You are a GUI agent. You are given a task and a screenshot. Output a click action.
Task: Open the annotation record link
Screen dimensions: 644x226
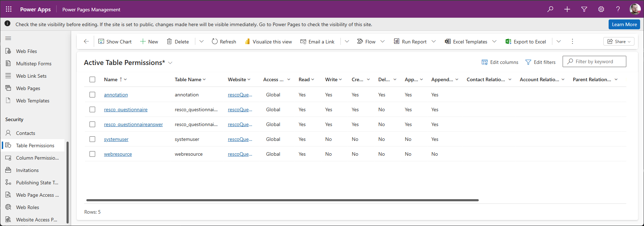[x=116, y=95]
